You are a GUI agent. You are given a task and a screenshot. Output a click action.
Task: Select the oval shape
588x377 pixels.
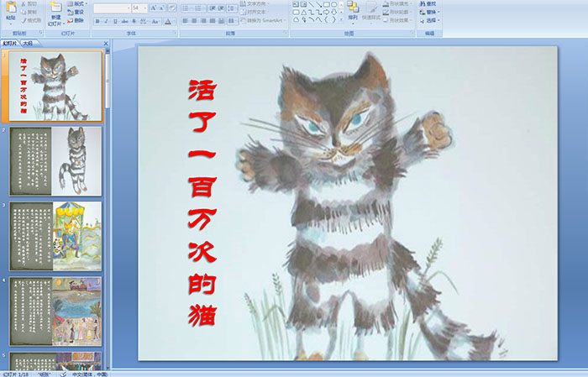click(333, 4)
